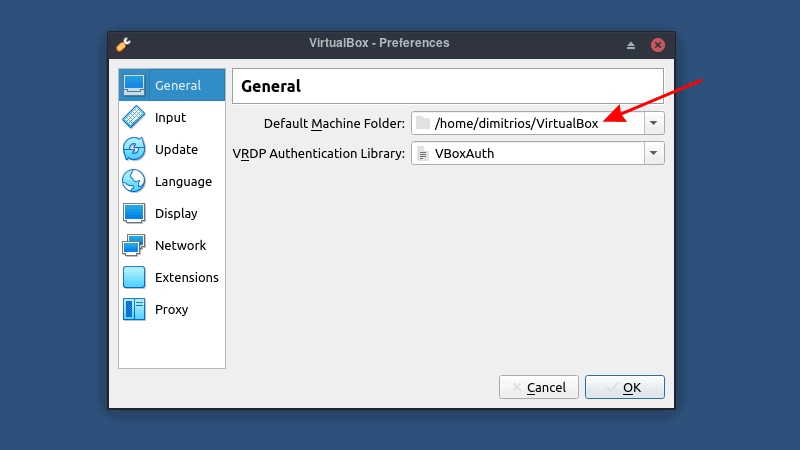Viewport: 800px width, 450px height.
Task: Select the Language globe icon
Action: 134,181
